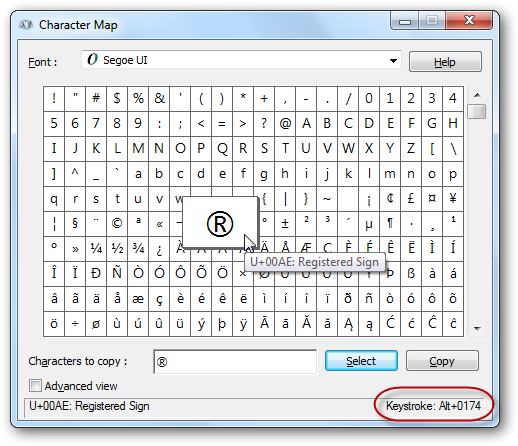Select the percent % character cell
The height and width of the screenshot is (446, 518).
click(x=138, y=99)
